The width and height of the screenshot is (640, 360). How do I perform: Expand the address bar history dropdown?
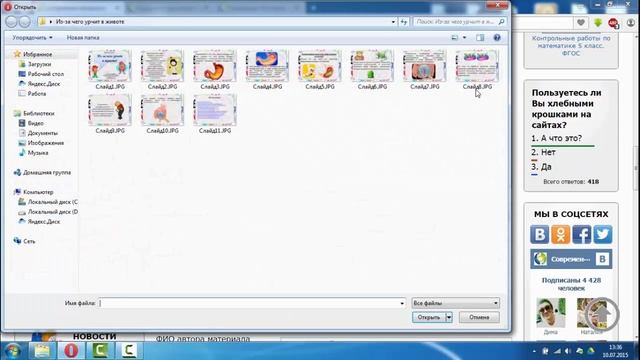pyautogui.click(x=393, y=22)
